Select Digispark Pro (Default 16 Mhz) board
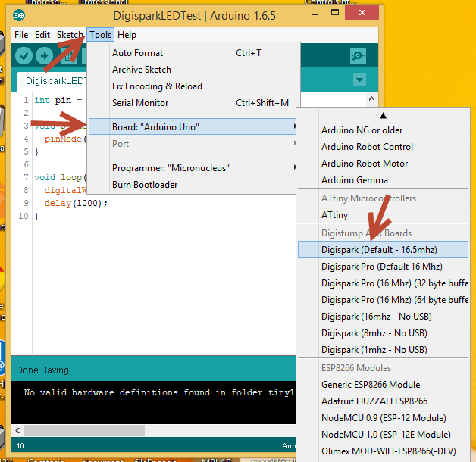Image resolution: width=476 pixels, height=462 pixels. coord(381,267)
